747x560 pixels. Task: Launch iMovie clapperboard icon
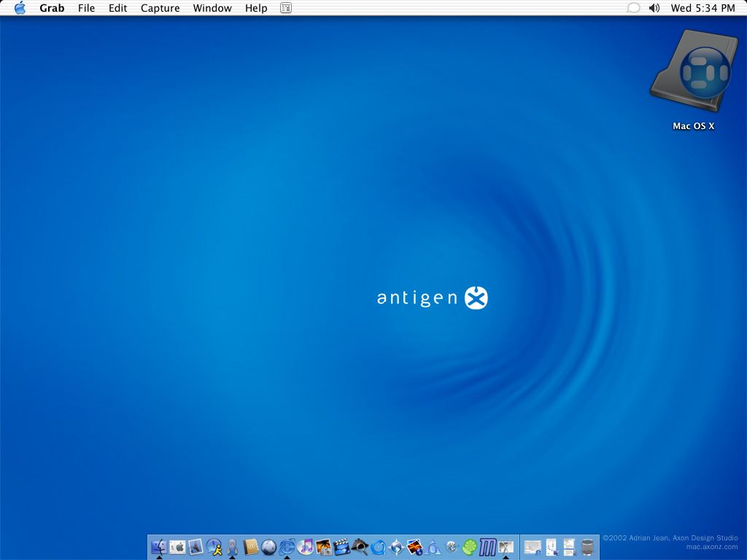click(x=341, y=547)
